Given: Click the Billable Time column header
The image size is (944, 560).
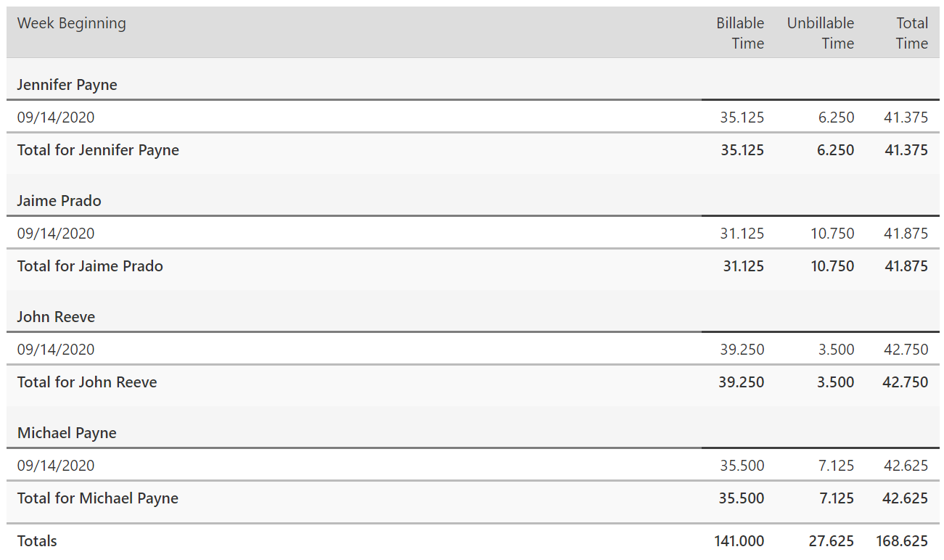Looking at the screenshot, I should click(x=740, y=33).
